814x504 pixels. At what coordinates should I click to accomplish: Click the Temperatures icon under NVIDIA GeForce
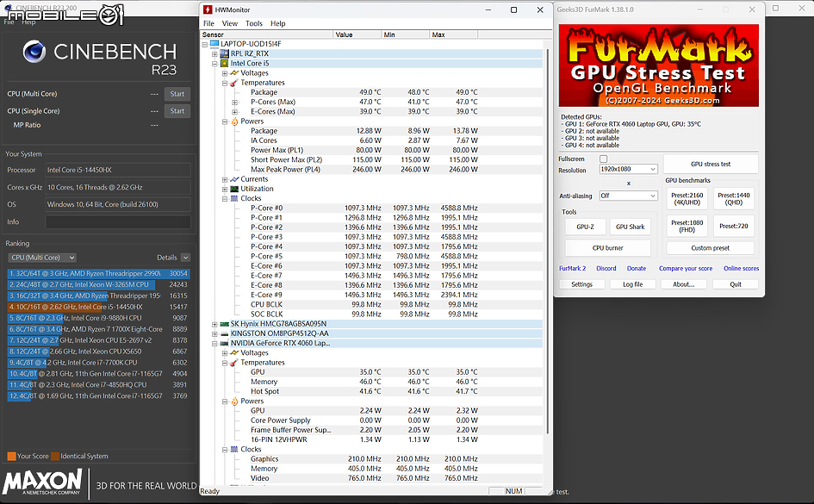[x=234, y=363]
